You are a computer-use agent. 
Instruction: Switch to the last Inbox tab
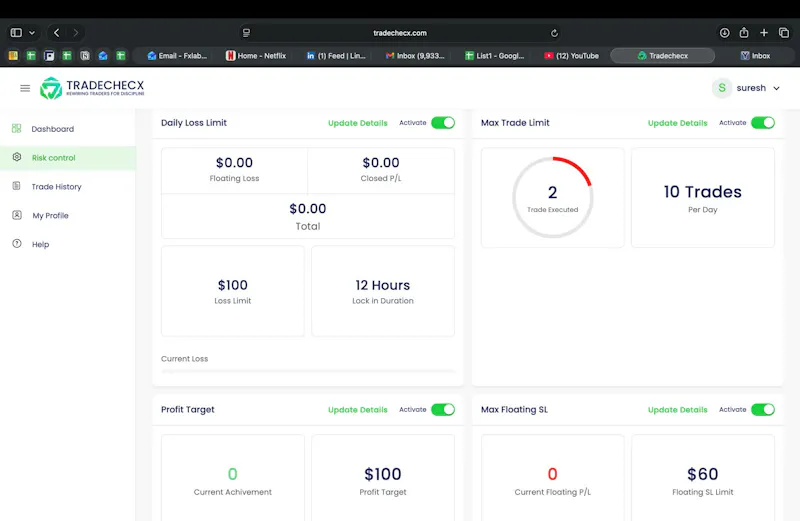(755, 56)
